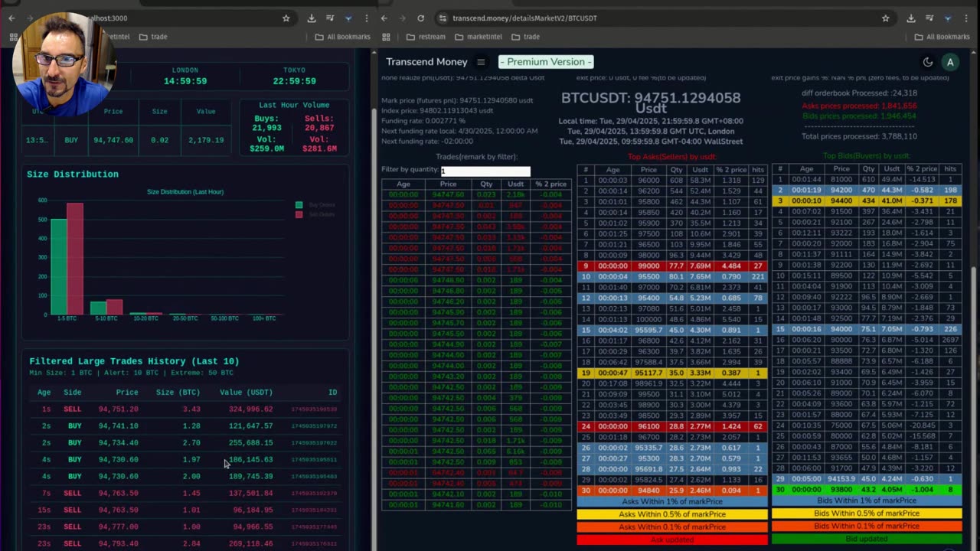Click the red sell bar for 1-5 BTC

click(75, 259)
